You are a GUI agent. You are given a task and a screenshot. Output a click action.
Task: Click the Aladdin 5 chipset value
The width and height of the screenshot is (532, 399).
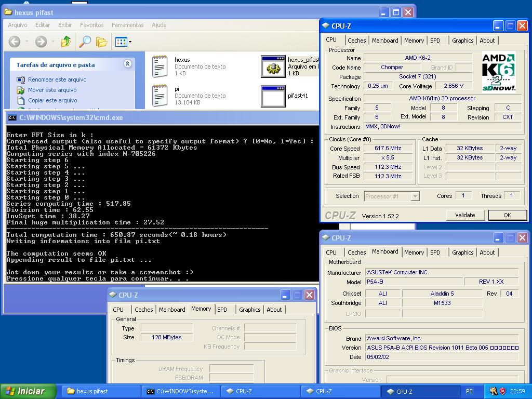tap(442, 294)
